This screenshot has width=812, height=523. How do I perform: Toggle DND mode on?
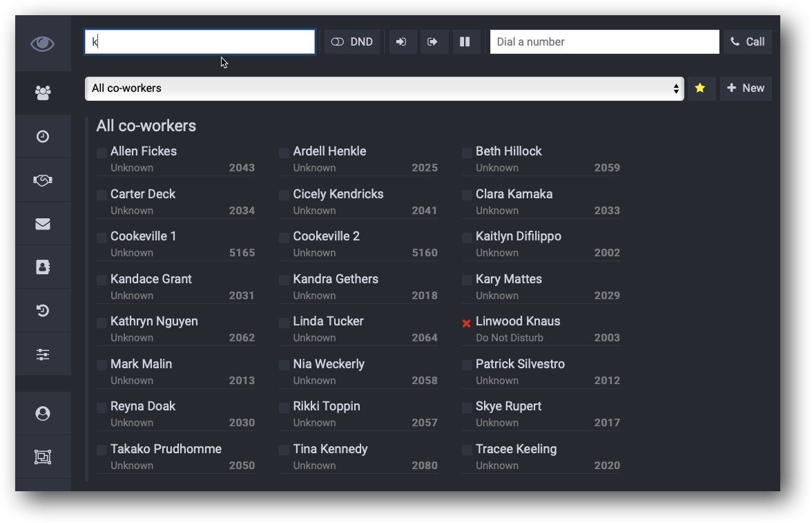[352, 41]
